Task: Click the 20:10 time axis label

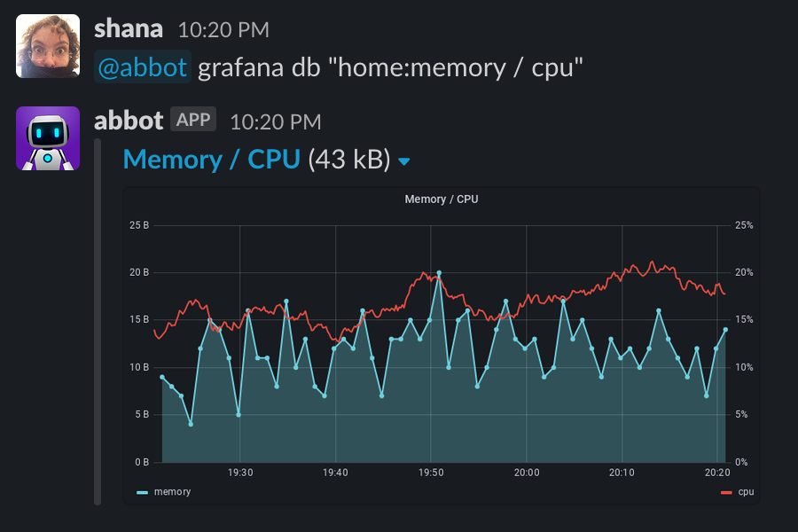Action: pos(622,473)
